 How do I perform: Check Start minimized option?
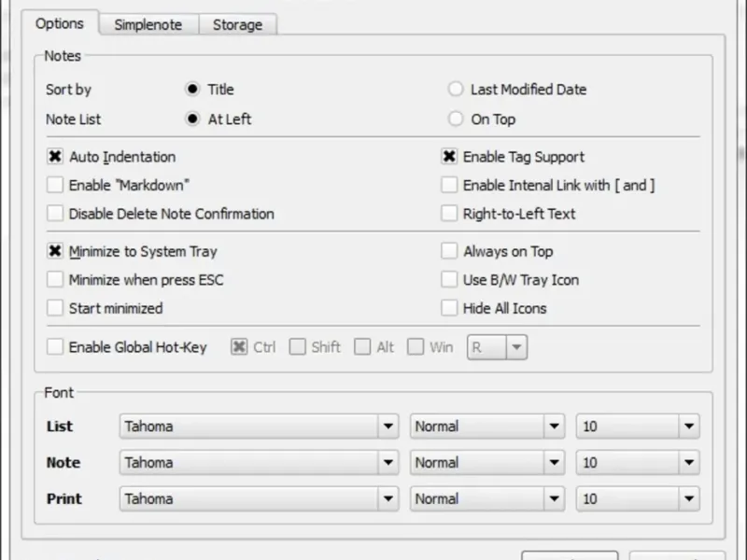[x=55, y=308]
